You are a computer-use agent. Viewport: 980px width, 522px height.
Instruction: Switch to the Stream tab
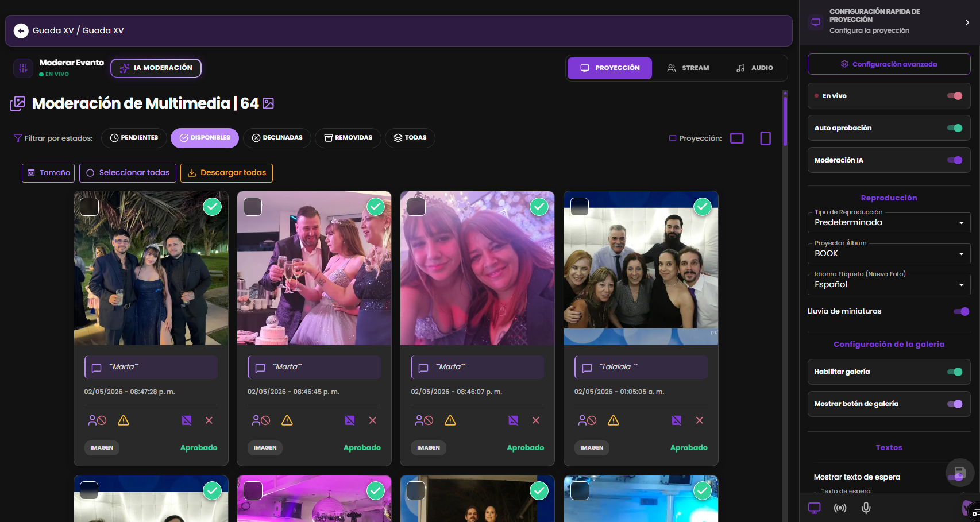(688, 68)
